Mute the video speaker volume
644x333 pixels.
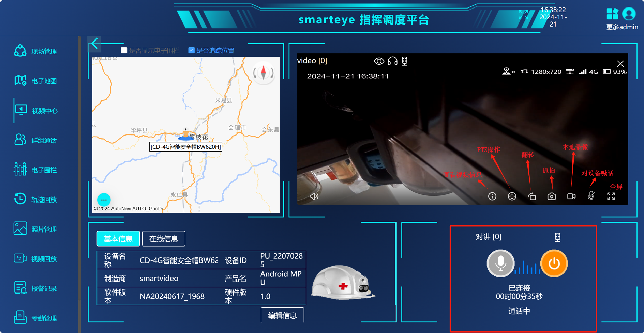click(314, 196)
